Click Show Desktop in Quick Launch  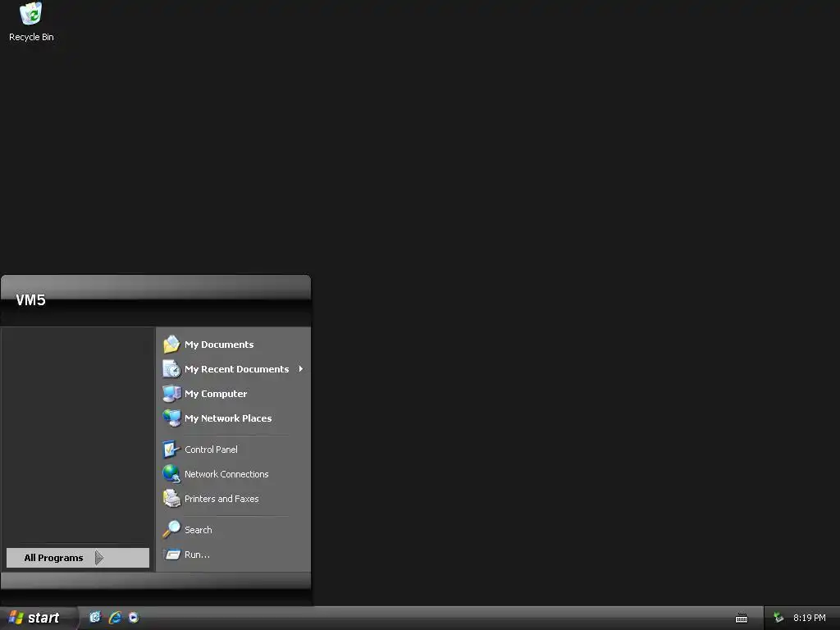point(95,617)
